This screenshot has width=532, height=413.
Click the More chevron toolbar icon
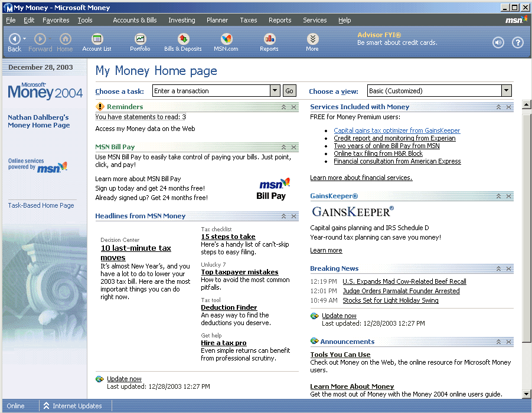pyautogui.click(x=312, y=40)
